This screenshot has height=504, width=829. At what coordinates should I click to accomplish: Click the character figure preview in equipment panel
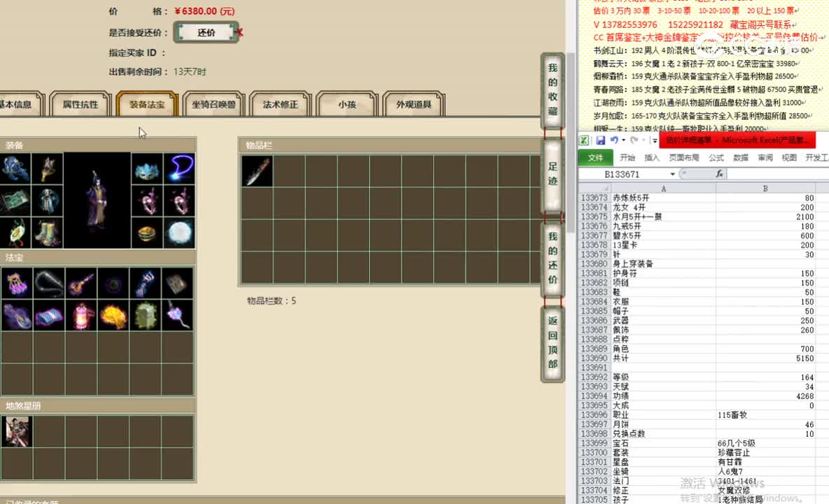pyautogui.click(x=97, y=200)
